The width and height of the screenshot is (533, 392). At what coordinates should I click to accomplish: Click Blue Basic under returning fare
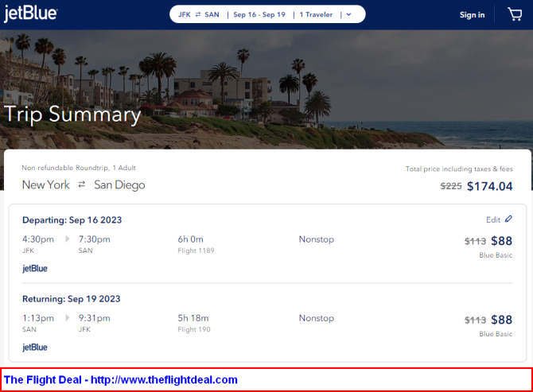coord(496,334)
